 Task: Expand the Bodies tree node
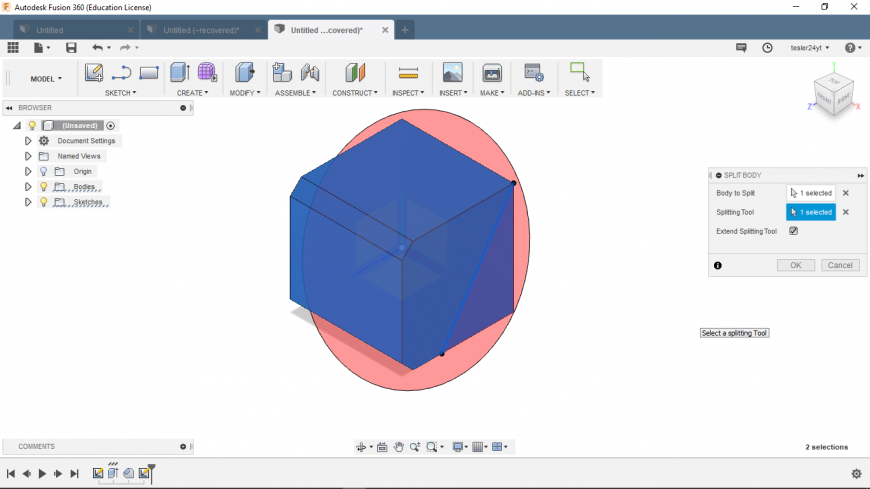[x=28, y=187]
